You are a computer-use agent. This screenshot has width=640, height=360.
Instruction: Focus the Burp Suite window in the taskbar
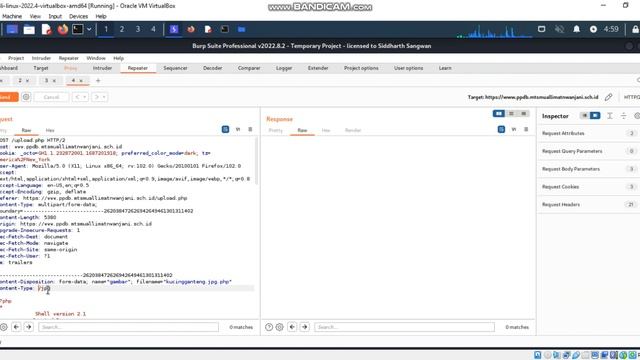pyautogui.click(x=174, y=29)
